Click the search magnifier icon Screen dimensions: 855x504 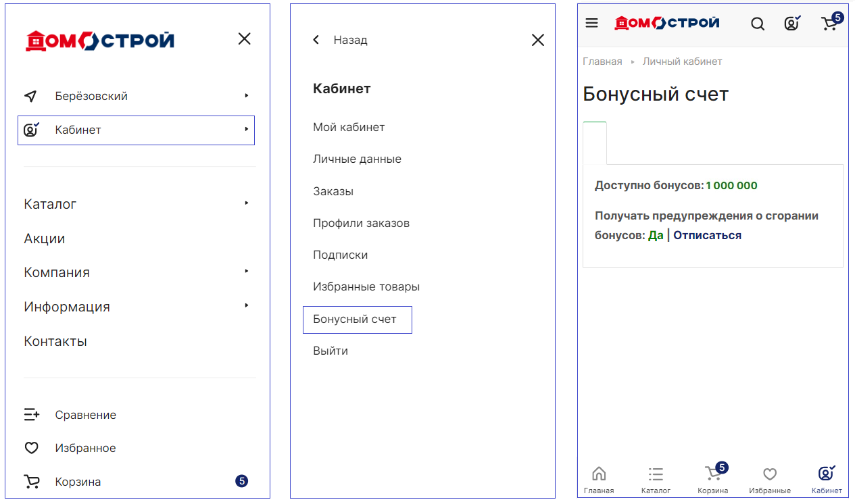click(758, 24)
